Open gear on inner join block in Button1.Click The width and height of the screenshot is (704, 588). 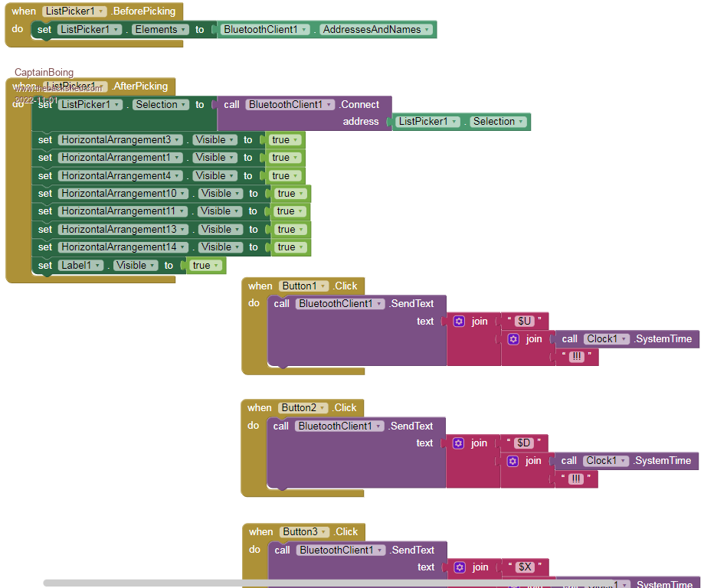[513, 339]
